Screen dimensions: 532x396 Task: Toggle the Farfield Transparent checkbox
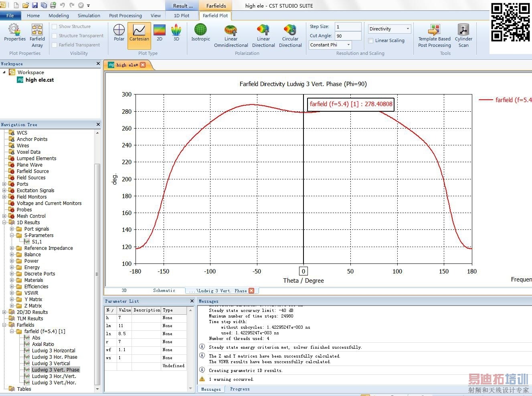(55, 45)
